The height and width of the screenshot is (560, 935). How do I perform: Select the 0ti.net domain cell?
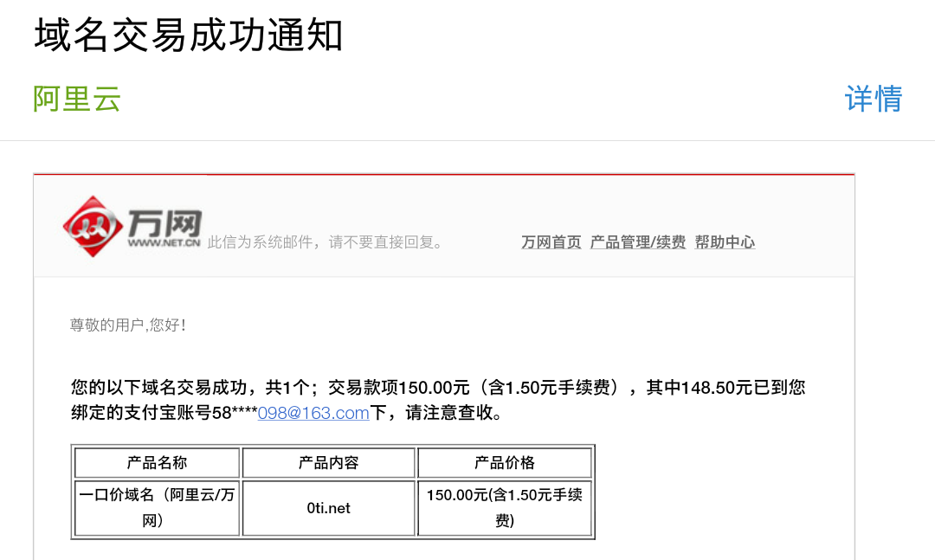(x=329, y=508)
